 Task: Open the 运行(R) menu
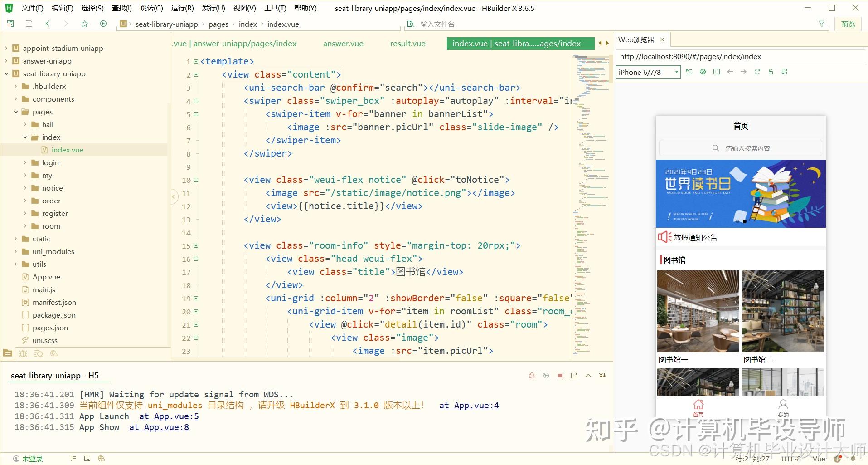click(x=182, y=8)
